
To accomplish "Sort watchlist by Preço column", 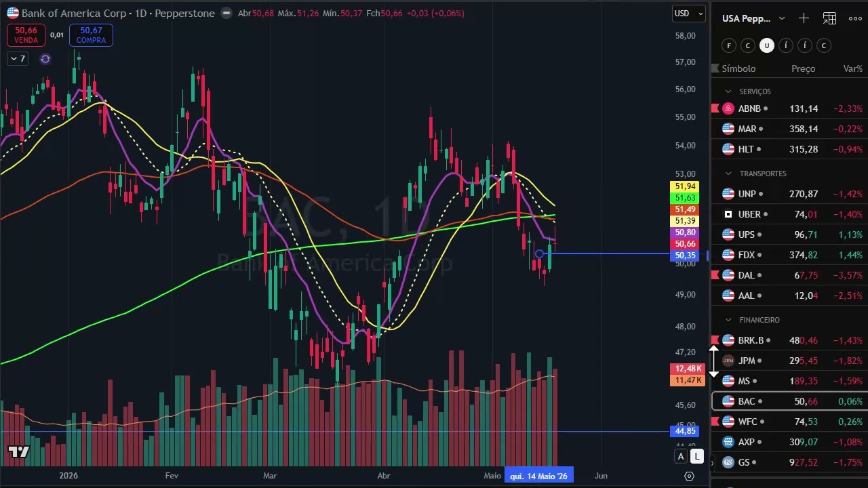I will coord(803,68).
